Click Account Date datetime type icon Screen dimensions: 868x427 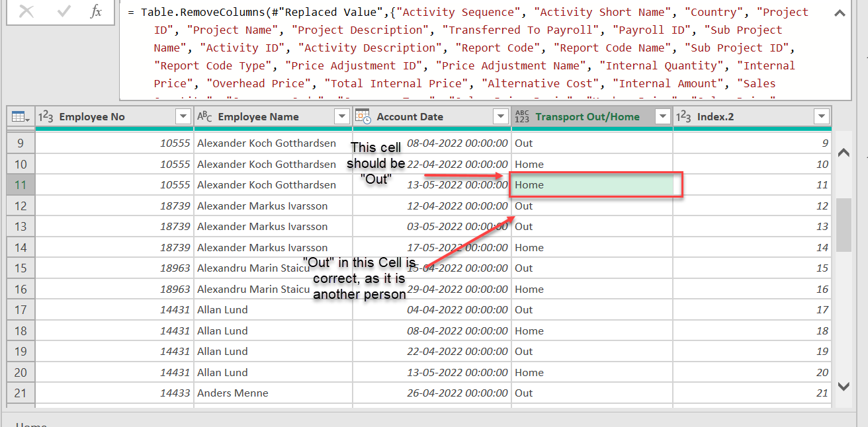click(x=363, y=116)
